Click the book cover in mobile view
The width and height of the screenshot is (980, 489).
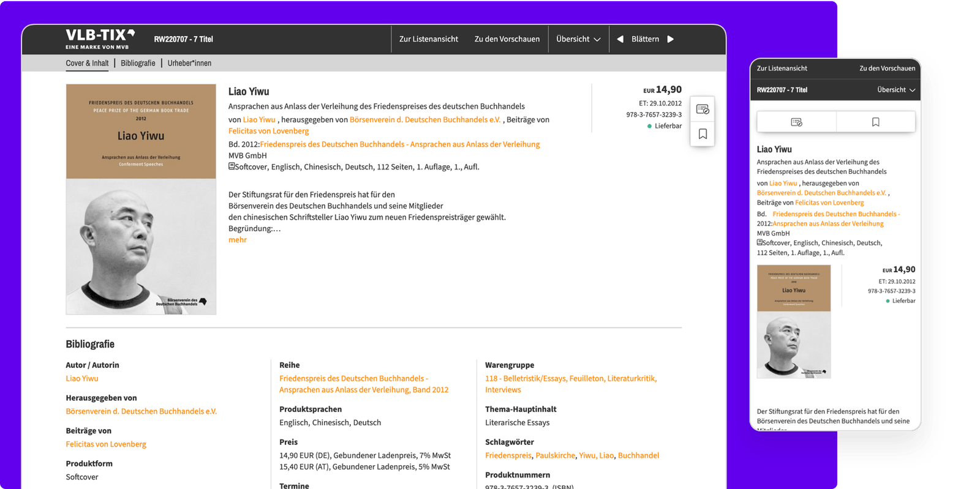[794, 321]
